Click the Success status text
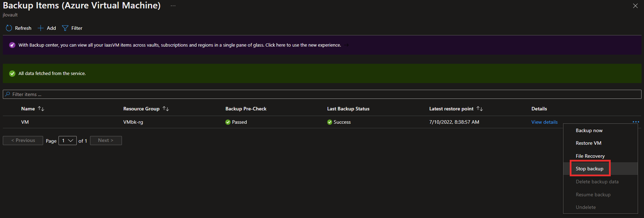Image resolution: width=644 pixels, height=218 pixels. (342, 122)
